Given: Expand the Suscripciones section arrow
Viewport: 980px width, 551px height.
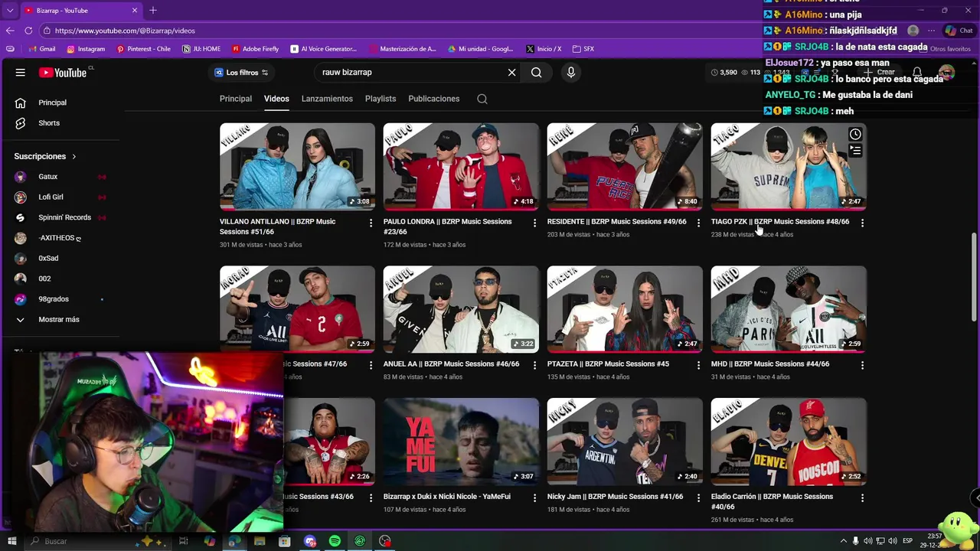Looking at the screenshot, I should tap(74, 157).
